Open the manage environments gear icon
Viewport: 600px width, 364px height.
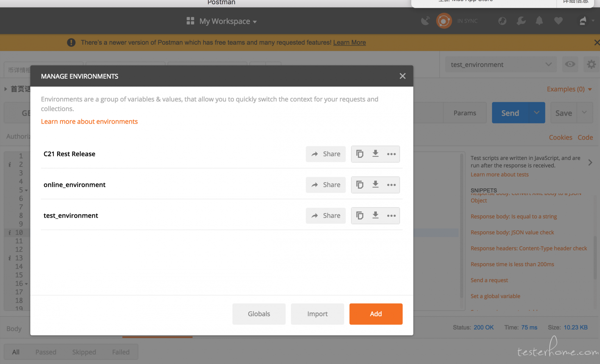[x=591, y=64]
